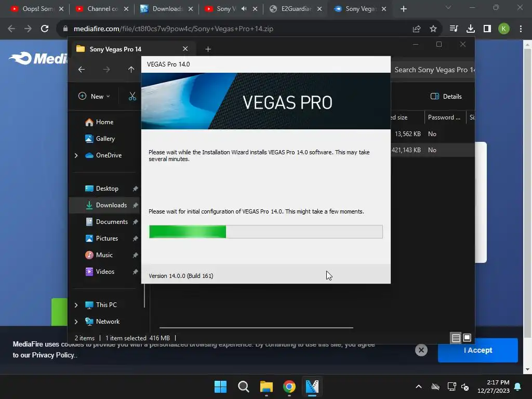Open Windows taskbar Search

point(243,387)
